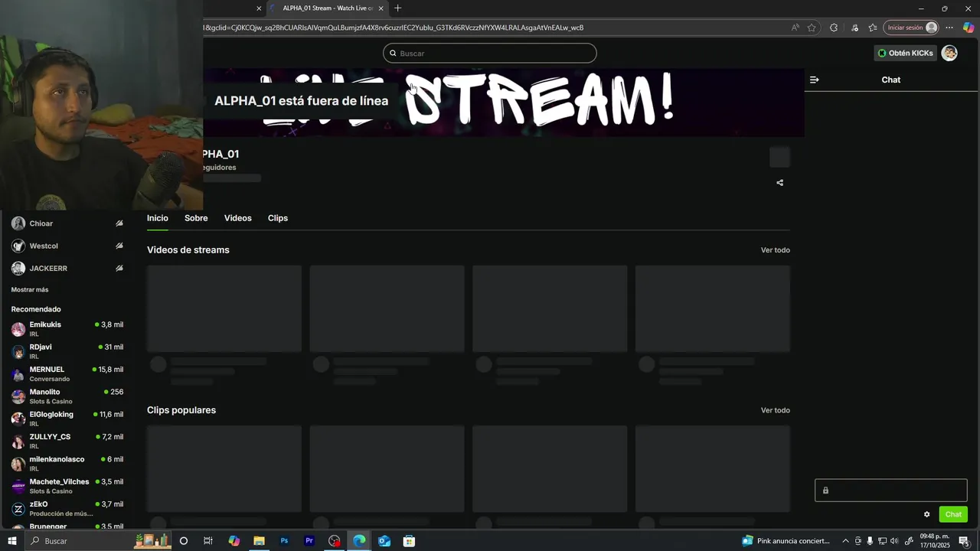Image resolution: width=980 pixels, height=551 pixels.
Task: Open recommended channel Emikukis
Action: click(67, 329)
